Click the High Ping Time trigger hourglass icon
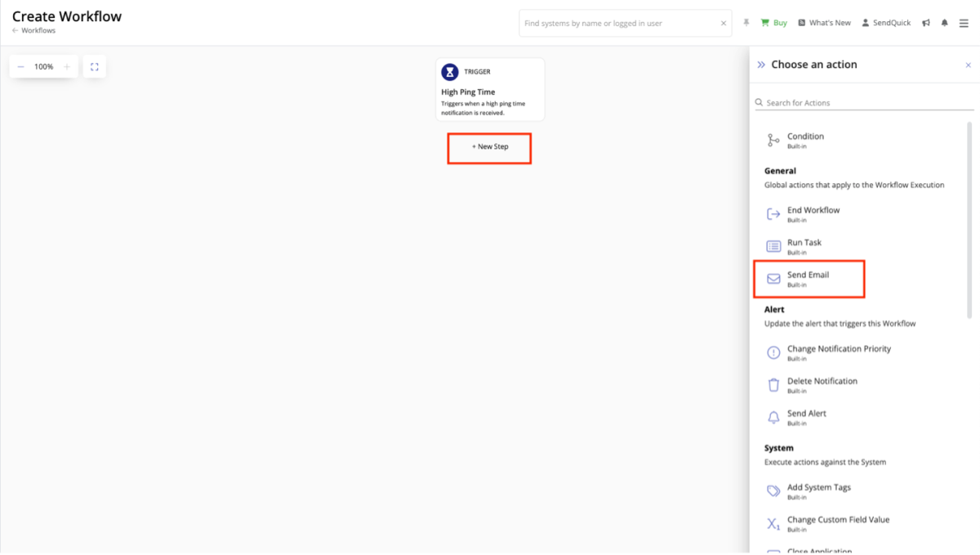 tap(450, 72)
